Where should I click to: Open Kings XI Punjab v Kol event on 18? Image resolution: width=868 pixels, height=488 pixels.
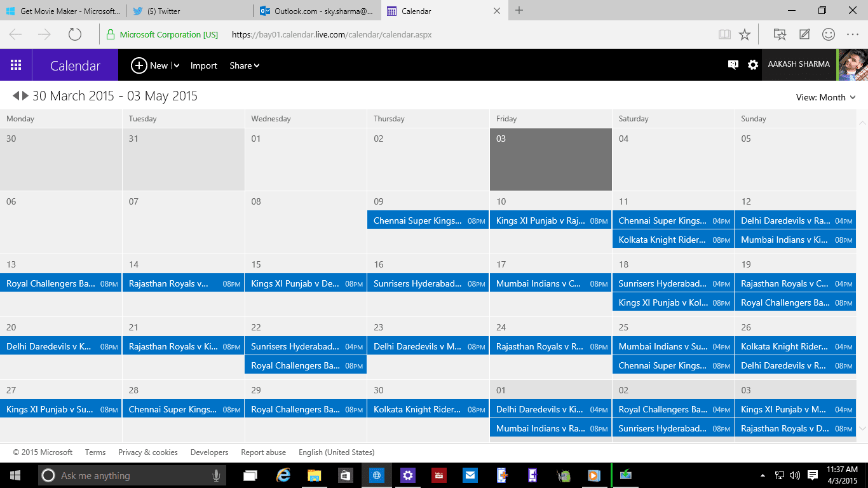[674, 302]
